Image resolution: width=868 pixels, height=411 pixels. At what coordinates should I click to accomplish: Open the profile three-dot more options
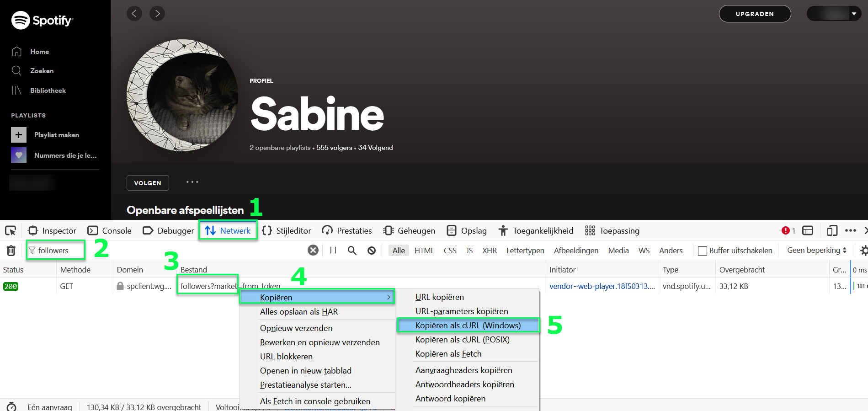coord(192,182)
